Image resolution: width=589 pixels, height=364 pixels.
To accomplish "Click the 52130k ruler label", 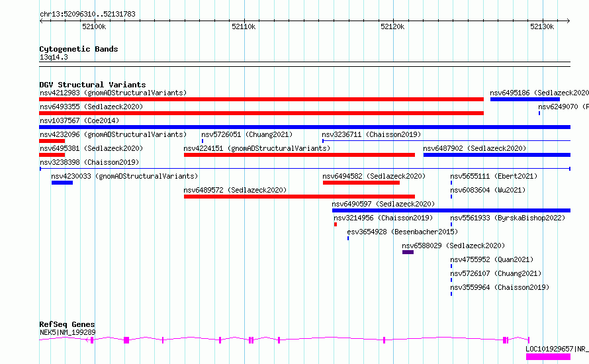I will tap(541, 26).
